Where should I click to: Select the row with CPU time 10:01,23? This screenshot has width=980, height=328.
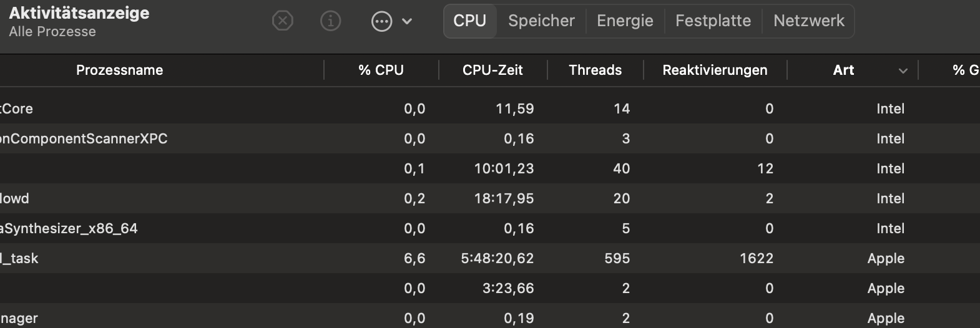437,168
